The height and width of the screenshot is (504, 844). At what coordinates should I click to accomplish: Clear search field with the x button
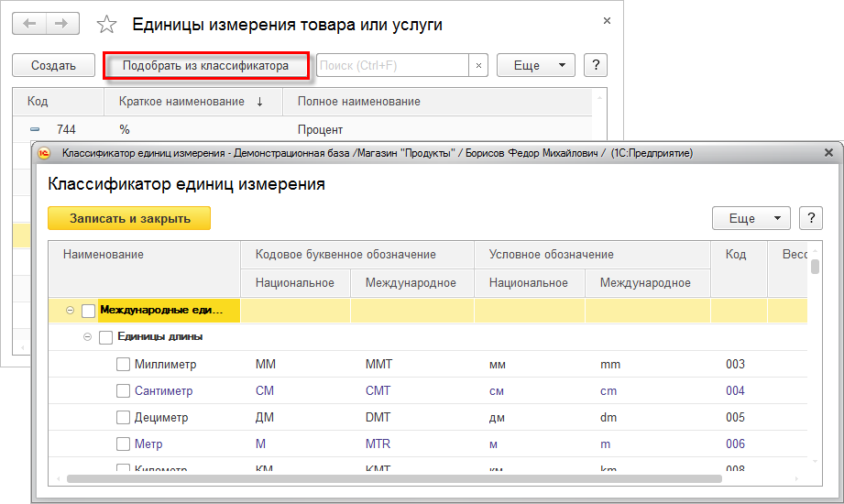[x=478, y=66]
